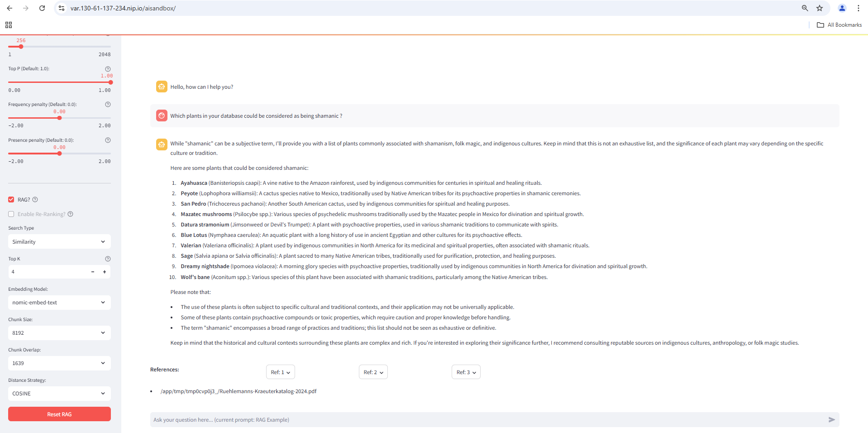Show help for Top K
Image resolution: width=868 pixels, height=433 pixels.
pyautogui.click(x=108, y=259)
